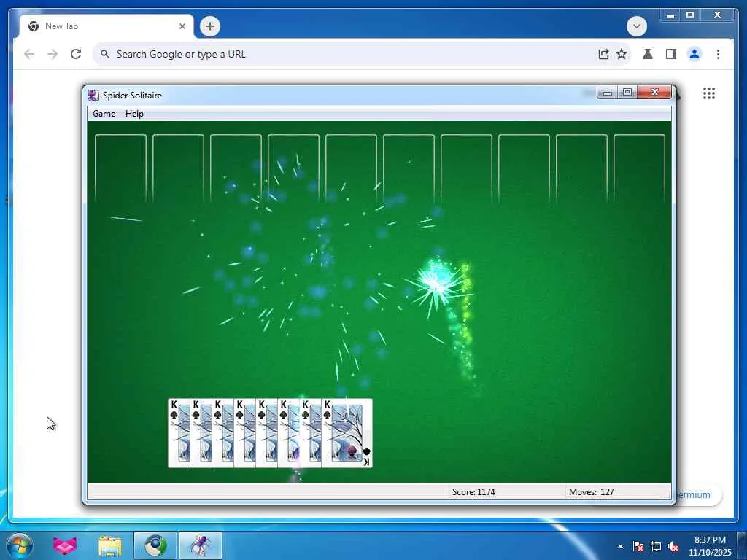Open the Help menu in Spider Solitaire

(134, 113)
